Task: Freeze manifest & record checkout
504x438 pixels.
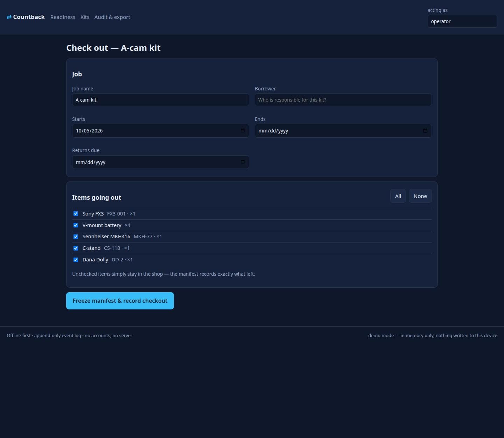Action: click(x=120, y=301)
